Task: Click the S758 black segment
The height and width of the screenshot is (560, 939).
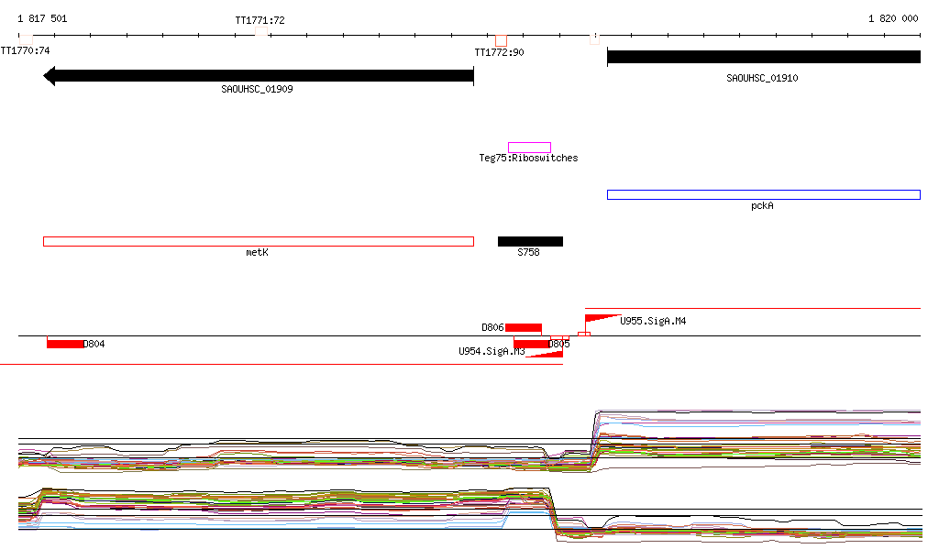Action: pyautogui.click(x=531, y=241)
